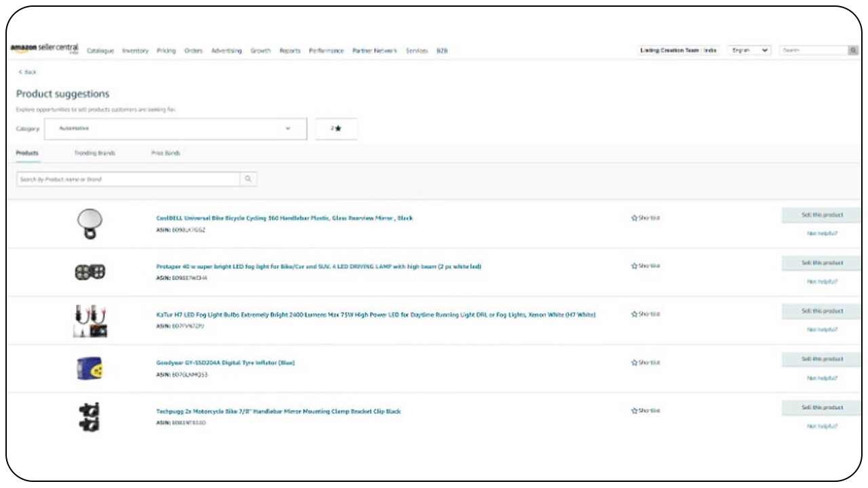Screen dimensions: 868x488
Task: Go back using the Back link
Action: [x=28, y=72]
